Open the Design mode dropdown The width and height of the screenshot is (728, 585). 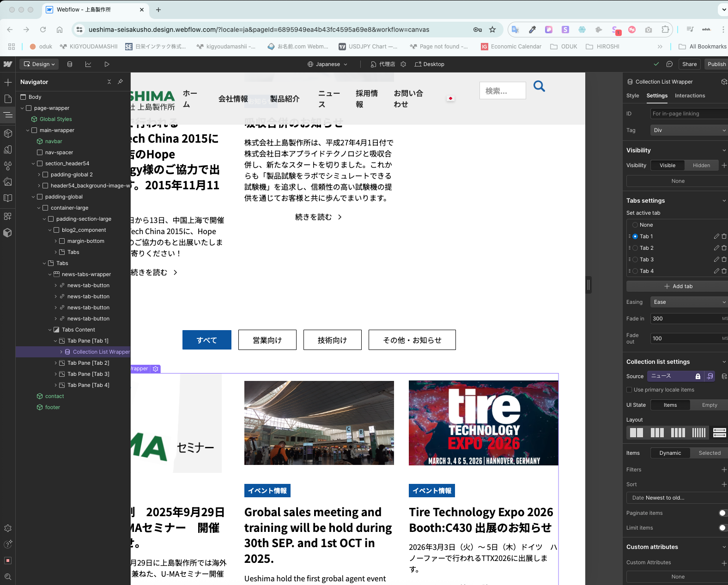point(39,64)
